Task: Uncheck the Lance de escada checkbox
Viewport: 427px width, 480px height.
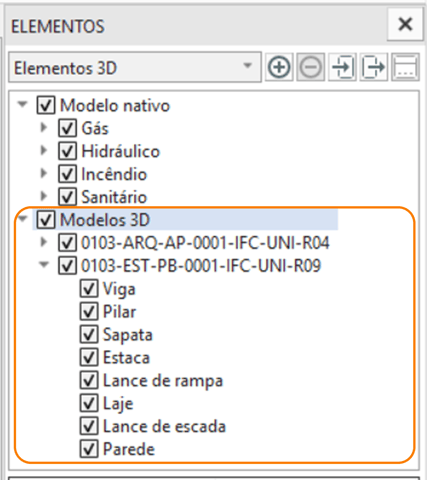Action: [89, 426]
